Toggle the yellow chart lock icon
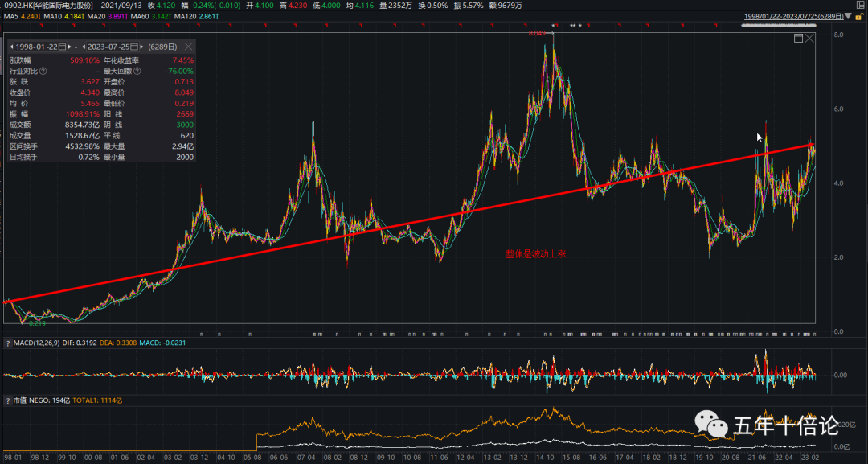Image resolution: width=868 pixels, height=464 pixels. tap(858, 17)
